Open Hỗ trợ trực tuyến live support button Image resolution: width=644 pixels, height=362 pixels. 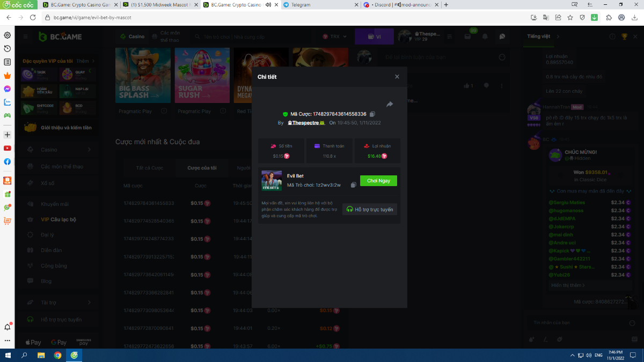pos(370,209)
